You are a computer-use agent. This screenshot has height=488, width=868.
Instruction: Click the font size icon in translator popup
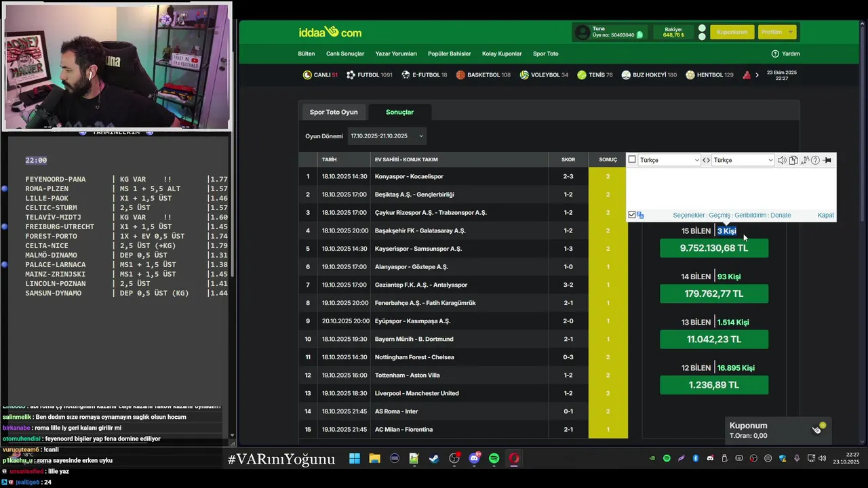(805, 160)
